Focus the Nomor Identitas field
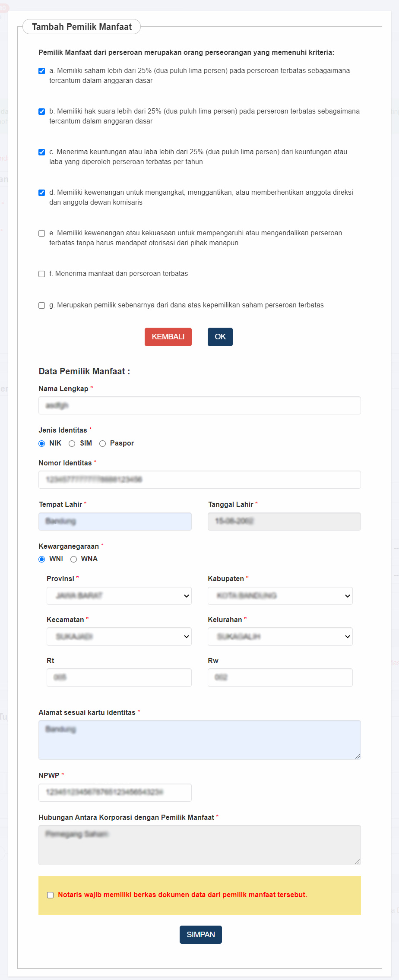Viewport: 399px width, 980px height. tap(199, 480)
